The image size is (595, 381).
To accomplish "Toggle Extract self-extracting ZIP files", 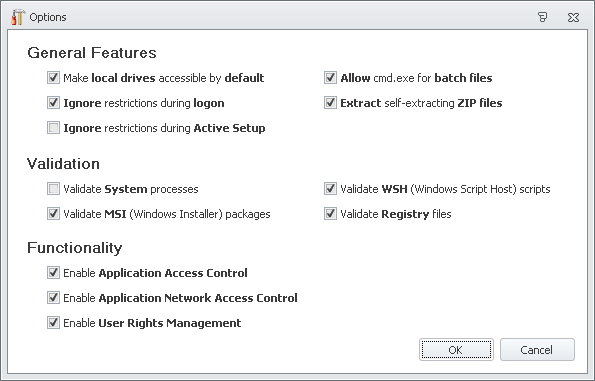I will pyautogui.click(x=331, y=102).
